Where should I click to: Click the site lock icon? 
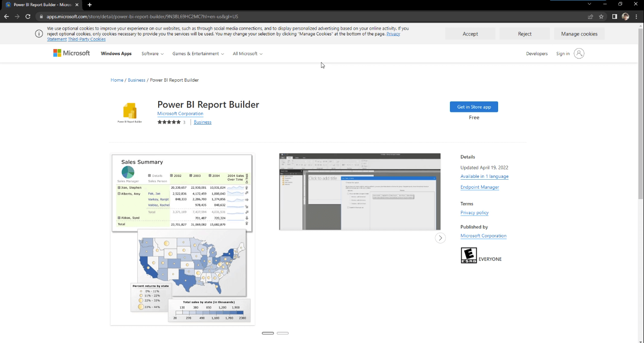pos(41,17)
